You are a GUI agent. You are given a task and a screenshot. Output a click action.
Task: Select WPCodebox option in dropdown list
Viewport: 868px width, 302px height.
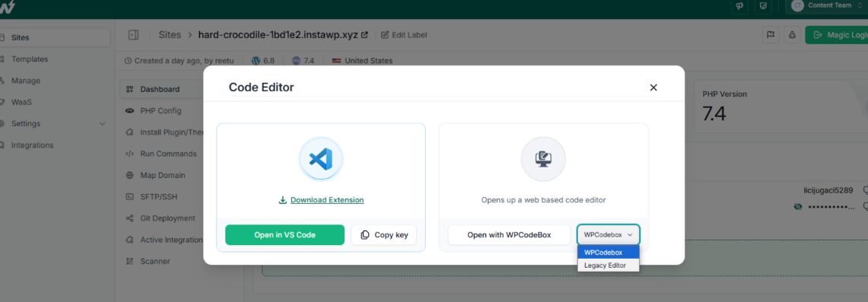coord(609,253)
